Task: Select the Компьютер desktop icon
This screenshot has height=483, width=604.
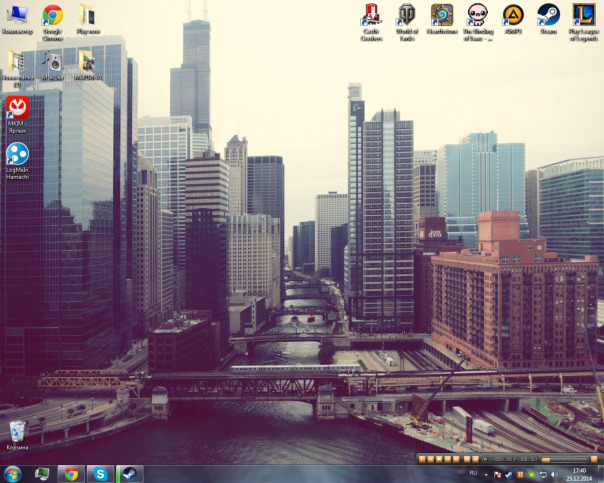Action: pos(17,16)
